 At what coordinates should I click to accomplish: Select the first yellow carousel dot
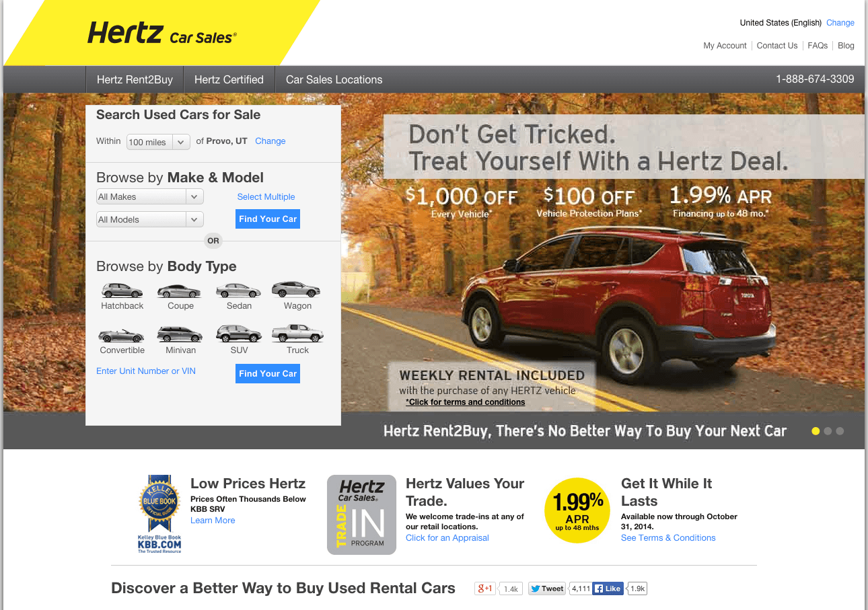coord(816,431)
